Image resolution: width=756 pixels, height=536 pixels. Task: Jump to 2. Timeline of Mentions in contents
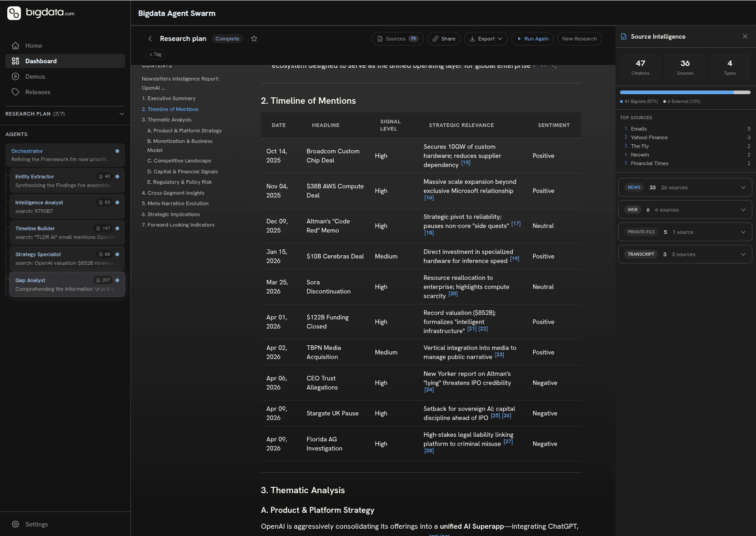click(x=170, y=109)
